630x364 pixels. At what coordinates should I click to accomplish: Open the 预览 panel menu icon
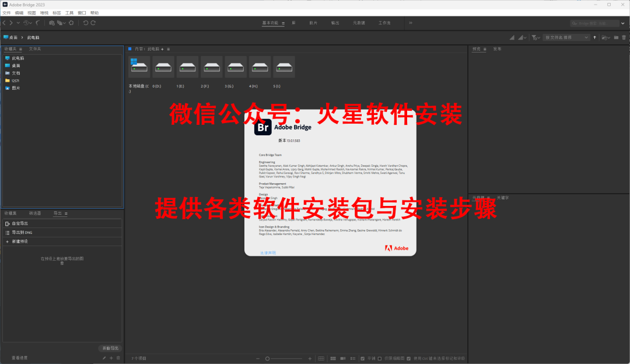tap(485, 49)
